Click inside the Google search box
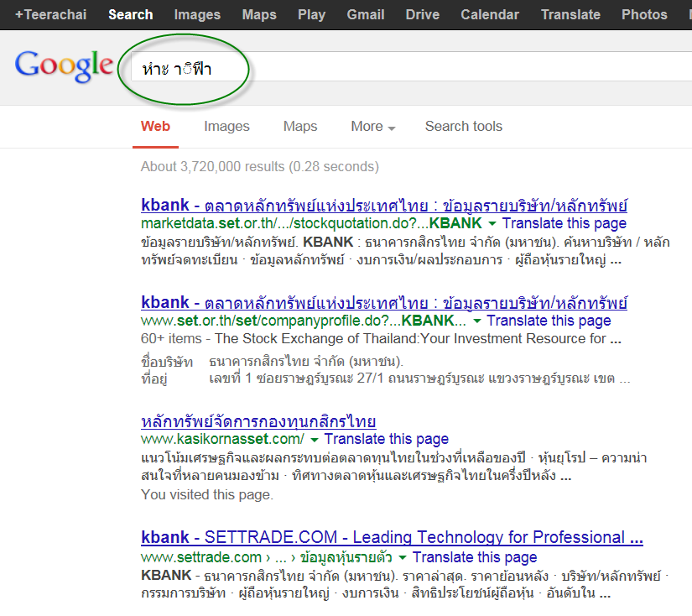The height and width of the screenshot is (616, 692). (411, 66)
